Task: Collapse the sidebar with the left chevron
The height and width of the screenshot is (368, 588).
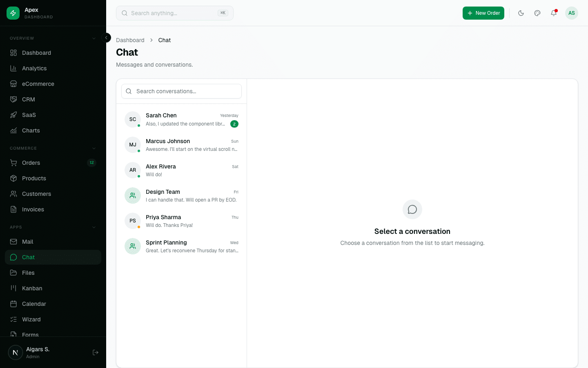Action: (106, 38)
